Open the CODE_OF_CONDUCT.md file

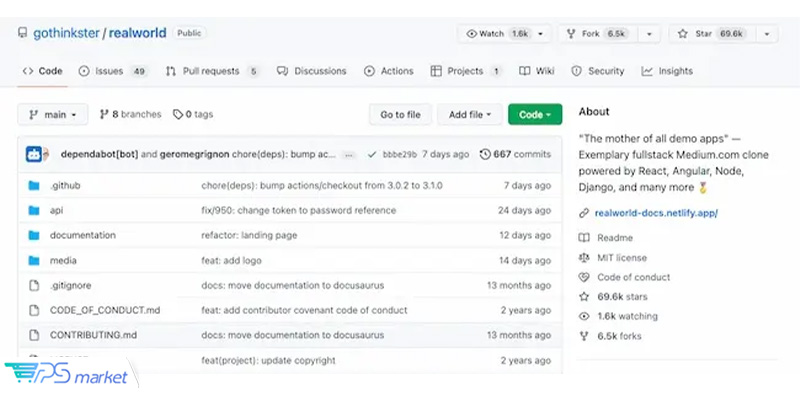pos(105,310)
